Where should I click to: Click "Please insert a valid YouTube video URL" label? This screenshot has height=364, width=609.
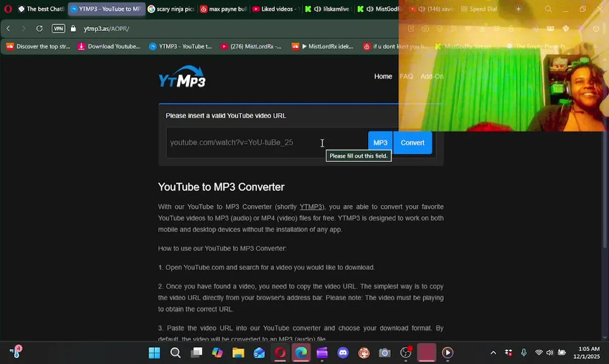coord(226,116)
